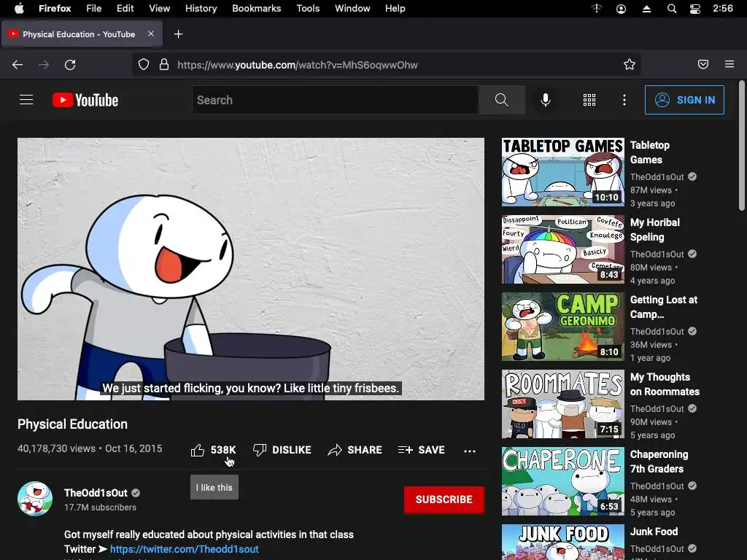The height and width of the screenshot is (560, 747).
Task: Open the Chaperone video thumbnail
Action: 563,481
